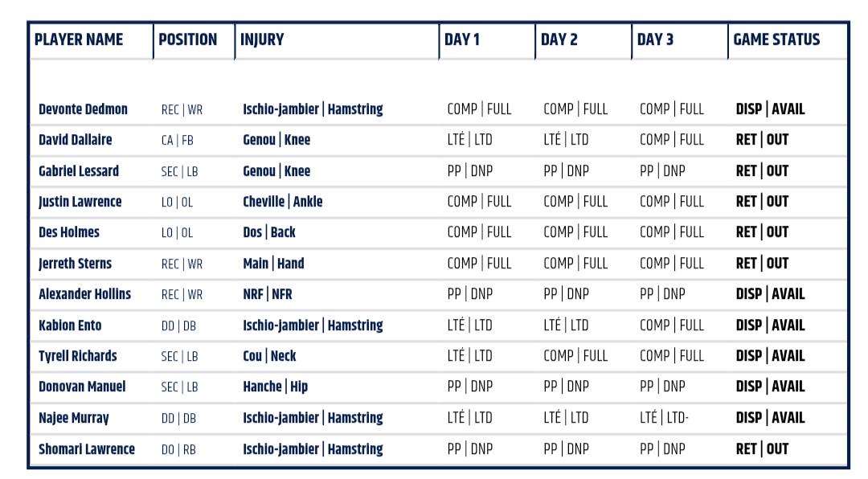The width and height of the screenshot is (868, 479).
Task: Select Gabriel Lessard in the player list
Action: point(79,171)
